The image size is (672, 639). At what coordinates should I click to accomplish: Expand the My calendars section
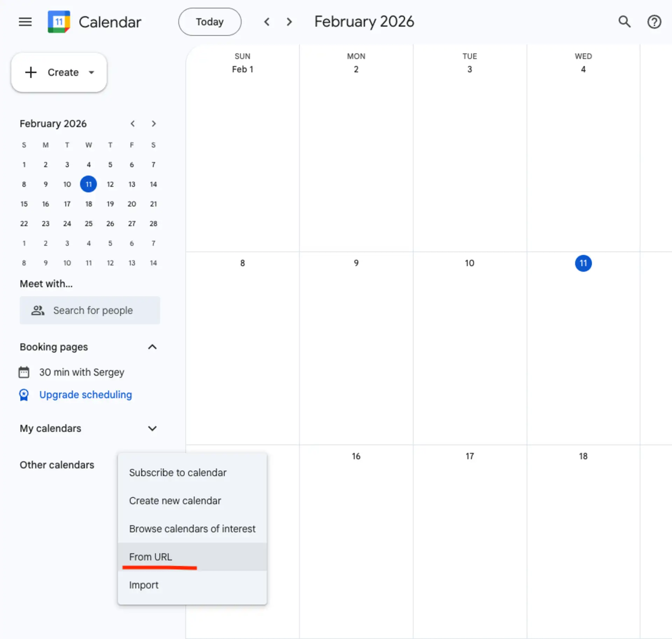pos(152,428)
